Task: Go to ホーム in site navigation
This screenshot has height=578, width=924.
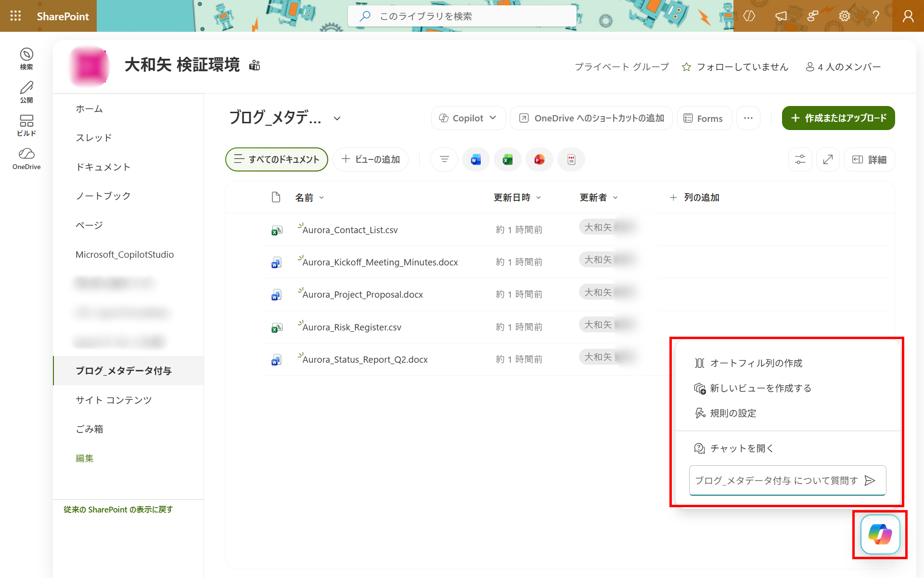Action: tap(89, 108)
